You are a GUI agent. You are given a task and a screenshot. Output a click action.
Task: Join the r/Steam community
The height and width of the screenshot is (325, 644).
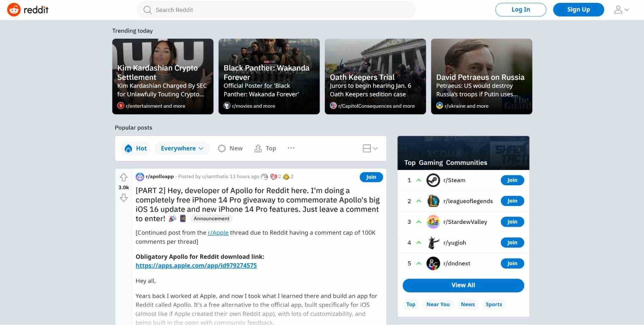pos(512,180)
